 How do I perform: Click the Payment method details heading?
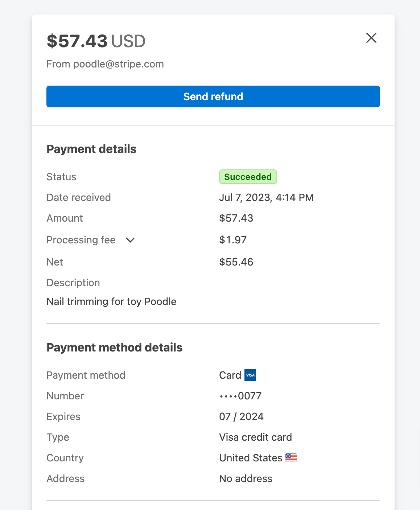click(115, 347)
